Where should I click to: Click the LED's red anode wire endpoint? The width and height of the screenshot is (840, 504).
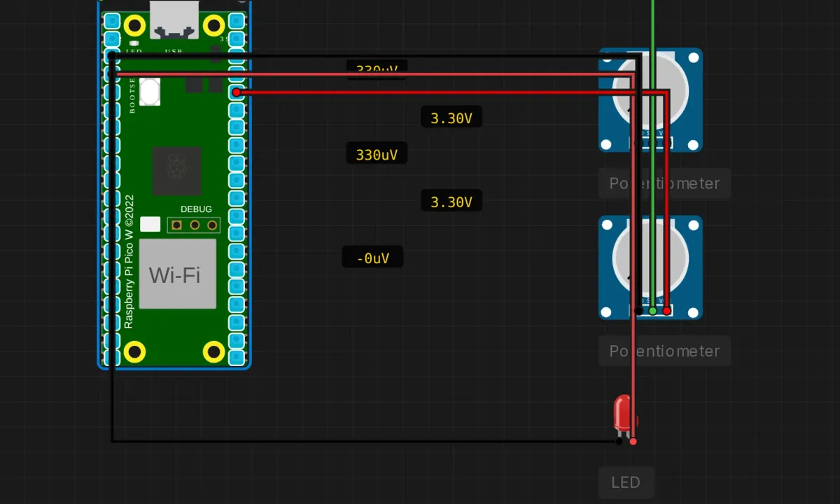click(633, 441)
